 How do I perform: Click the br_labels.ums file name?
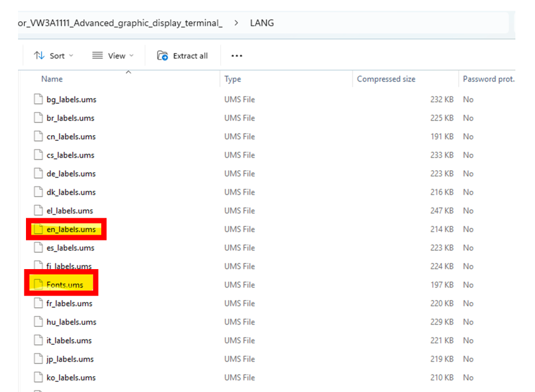point(71,118)
